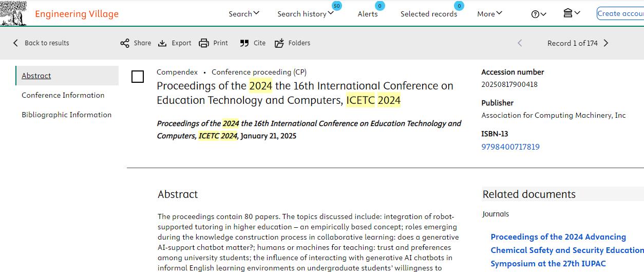Expand the More dropdown menu
Image resolution: width=644 pixels, height=272 pixels.
point(489,14)
